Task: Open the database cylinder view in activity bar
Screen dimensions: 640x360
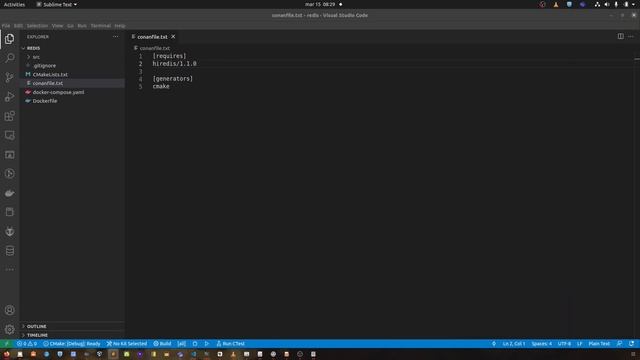Action: (x=9, y=251)
